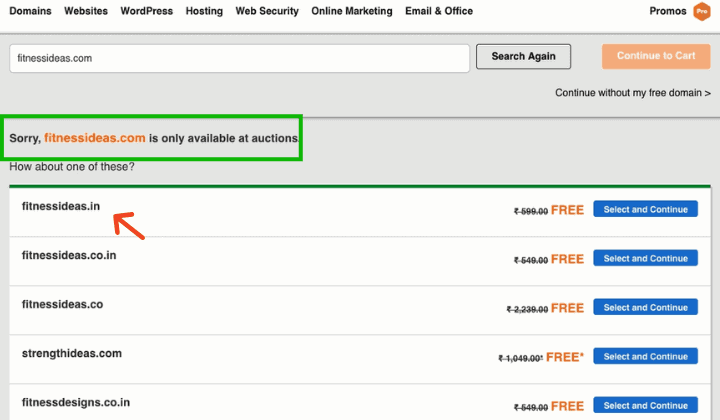Image resolution: width=720 pixels, height=420 pixels.
Task: Select and Continue with fitnessideas.in
Action: point(645,209)
